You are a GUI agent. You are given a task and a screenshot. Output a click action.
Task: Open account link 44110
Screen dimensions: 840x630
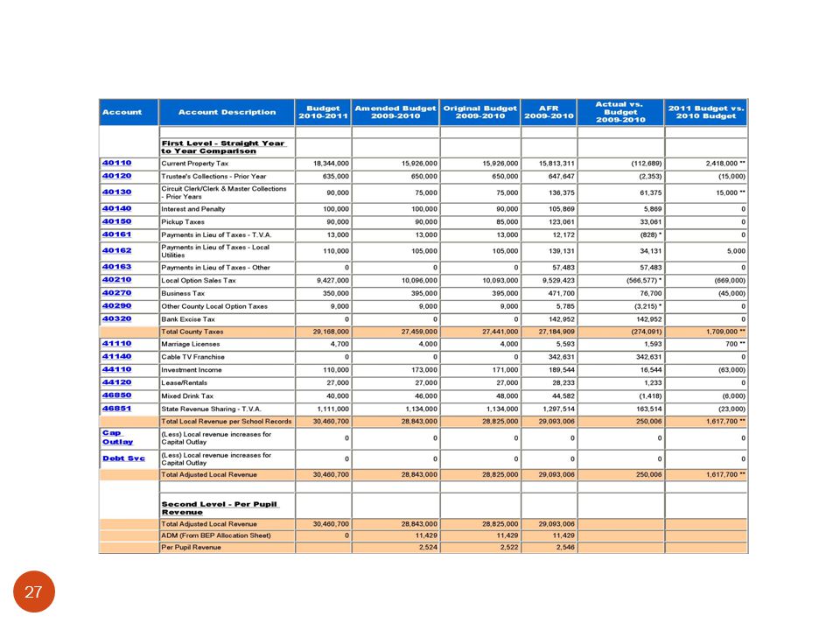click(116, 369)
